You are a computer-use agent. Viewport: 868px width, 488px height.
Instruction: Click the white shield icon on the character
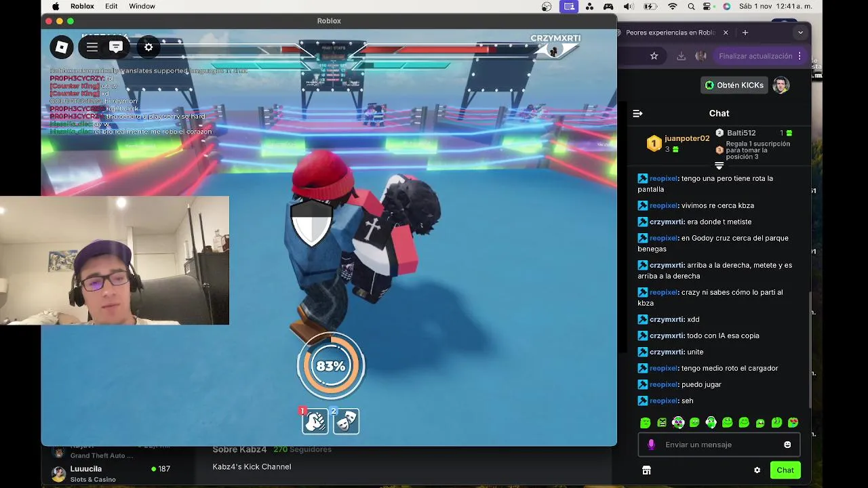point(311,223)
